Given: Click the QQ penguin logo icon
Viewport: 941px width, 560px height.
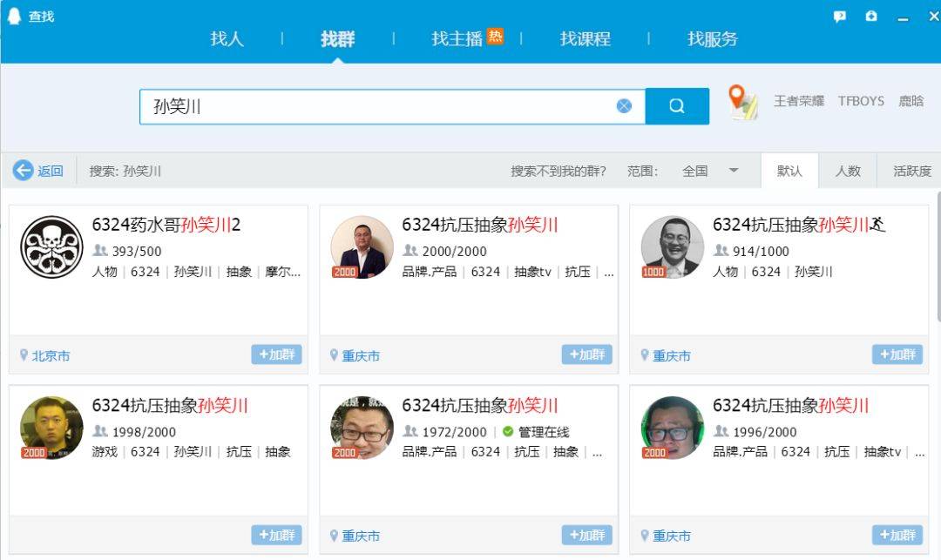Looking at the screenshot, I should point(14,16).
